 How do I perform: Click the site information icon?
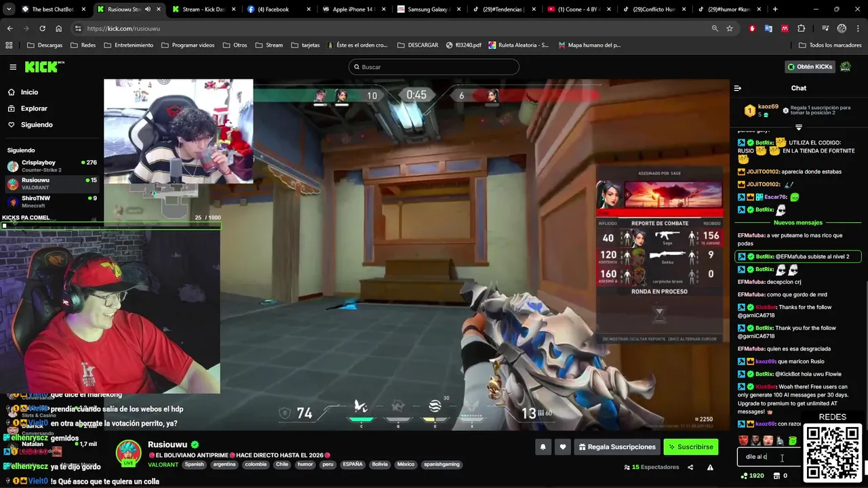click(78, 28)
